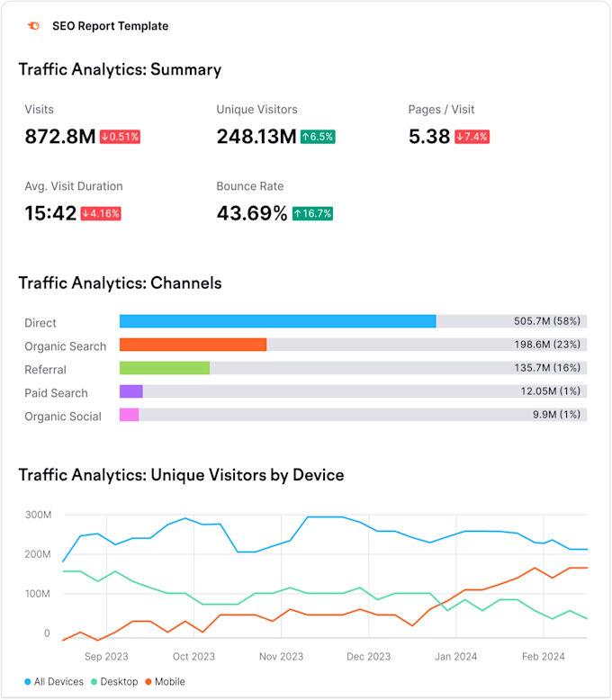Click the Avg. Visit Duration value 15:42
This screenshot has height=700, width=612.
[50, 213]
